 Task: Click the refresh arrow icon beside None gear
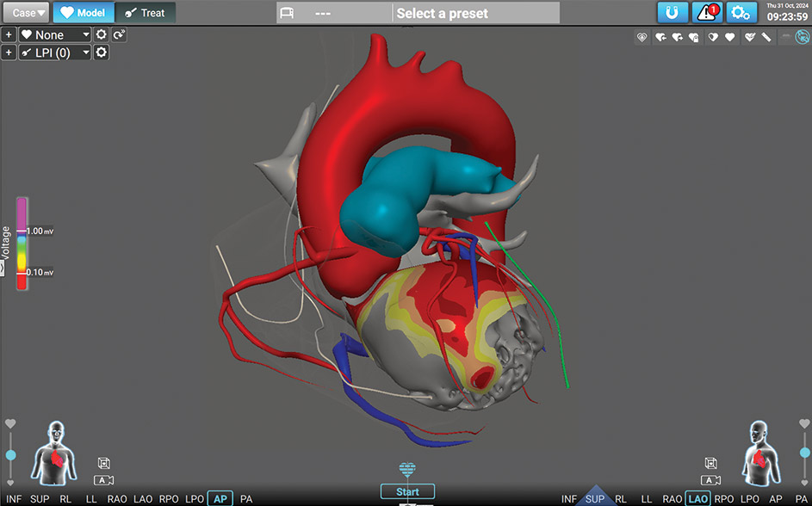tap(118, 34)
